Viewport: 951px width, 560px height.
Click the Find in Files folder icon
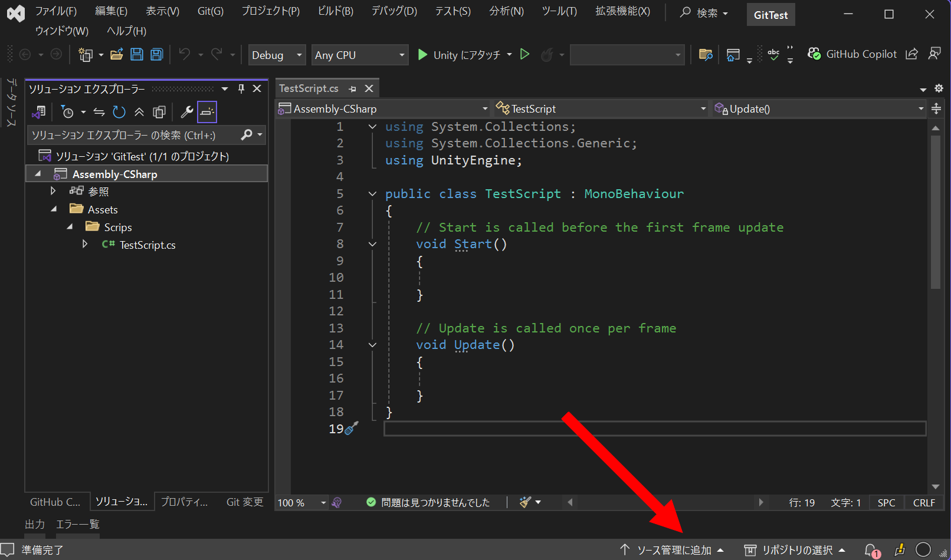pos(706,55)
